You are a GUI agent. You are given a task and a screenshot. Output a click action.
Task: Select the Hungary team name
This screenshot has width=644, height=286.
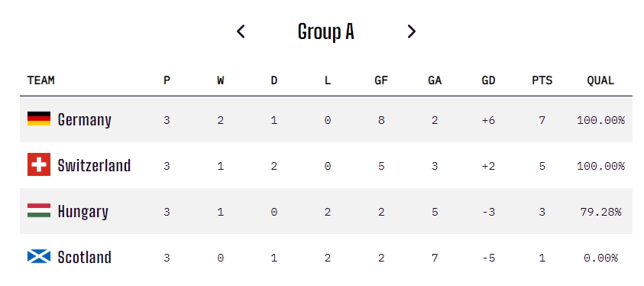[x=83, y=212]
